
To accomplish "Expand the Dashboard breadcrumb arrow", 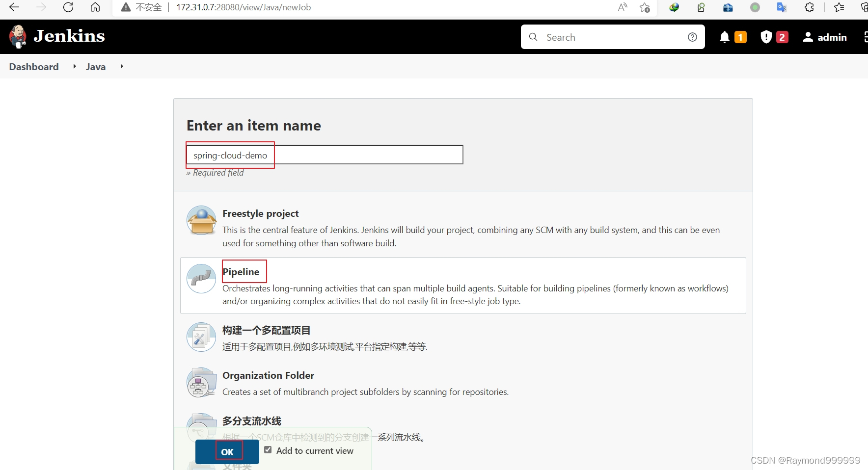I will [x=75, y=66].
